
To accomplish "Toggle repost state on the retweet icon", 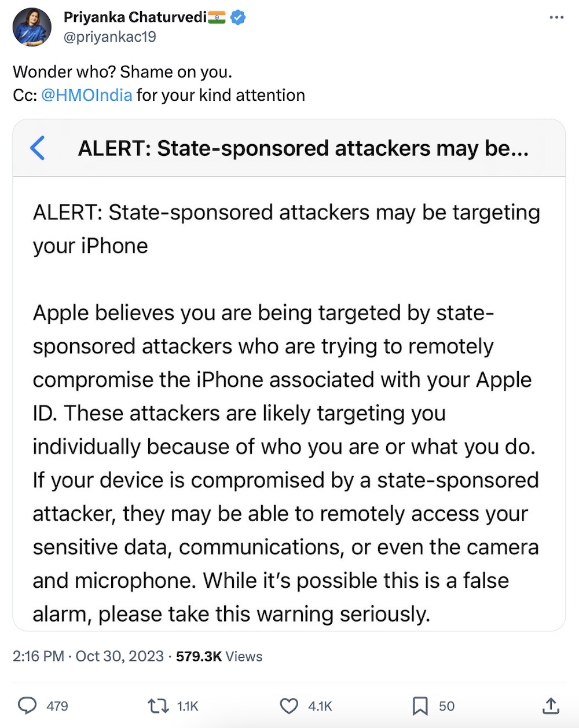I will point(156,706).
